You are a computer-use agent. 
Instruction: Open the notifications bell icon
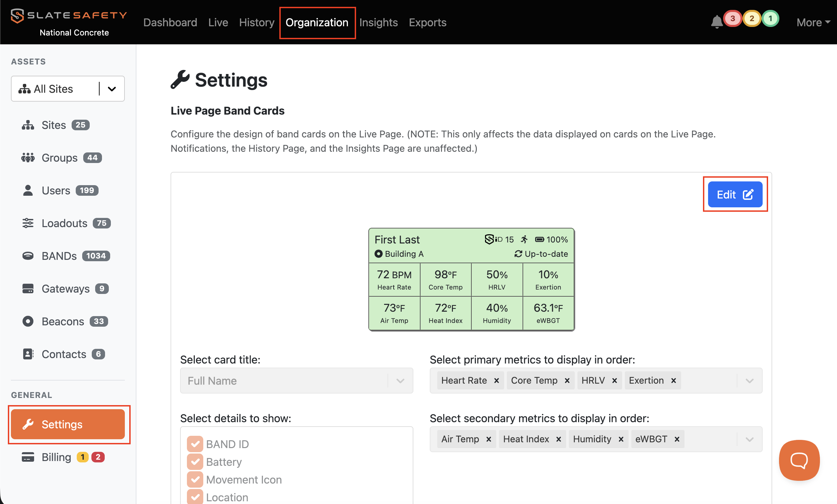pyautogui.click(x=717, y=22)
